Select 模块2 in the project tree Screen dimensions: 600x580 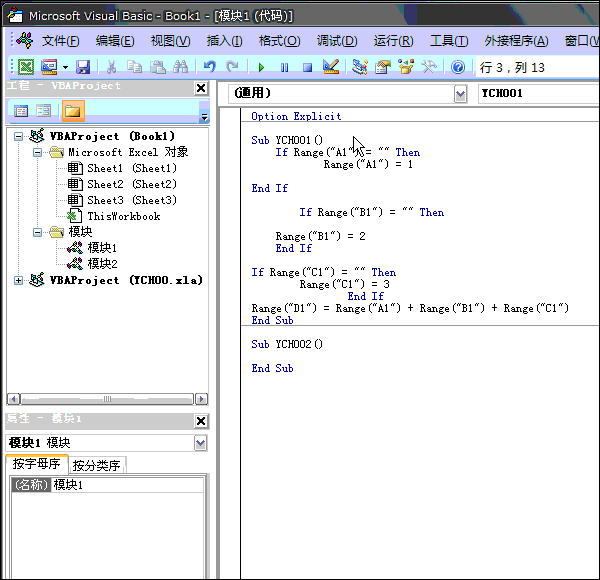coord(102,264)
